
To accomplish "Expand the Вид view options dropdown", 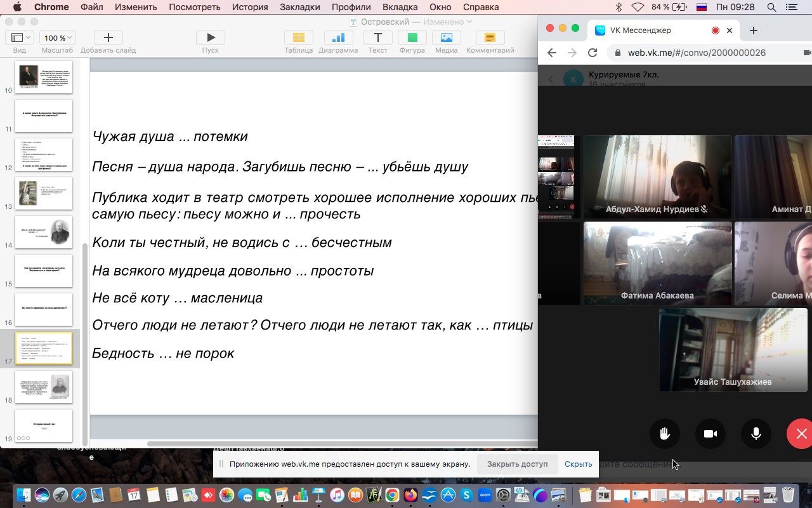I will (20, 38).
